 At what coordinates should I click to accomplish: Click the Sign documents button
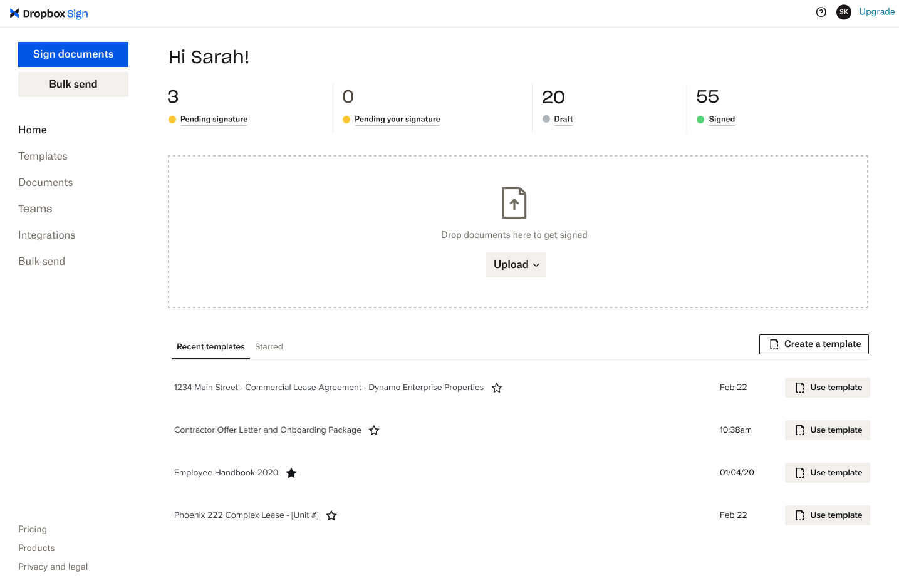point(73,54)
